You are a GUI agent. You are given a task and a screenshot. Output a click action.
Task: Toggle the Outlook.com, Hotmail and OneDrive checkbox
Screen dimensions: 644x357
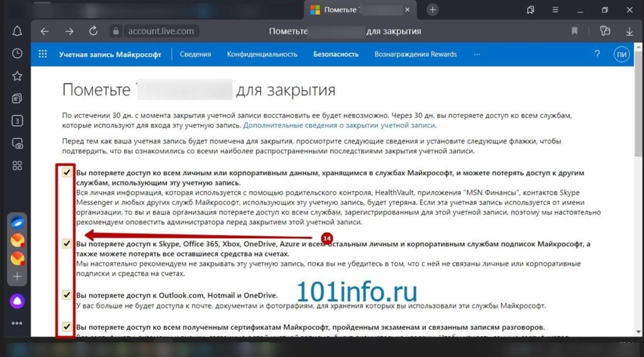67,295
